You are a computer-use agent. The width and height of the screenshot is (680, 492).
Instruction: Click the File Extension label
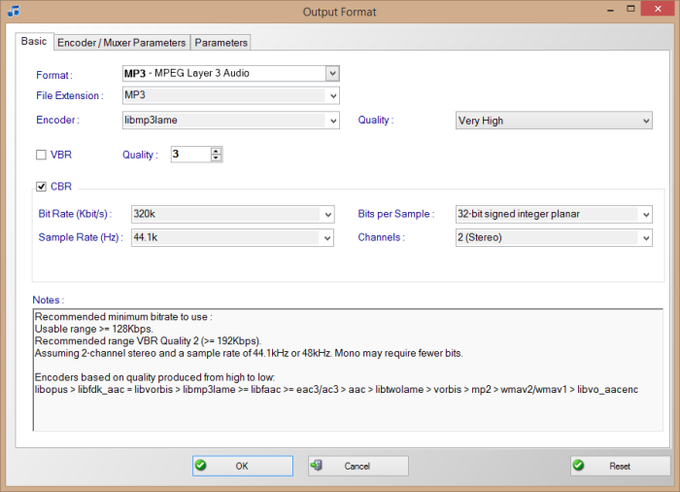tap(70, 95)
